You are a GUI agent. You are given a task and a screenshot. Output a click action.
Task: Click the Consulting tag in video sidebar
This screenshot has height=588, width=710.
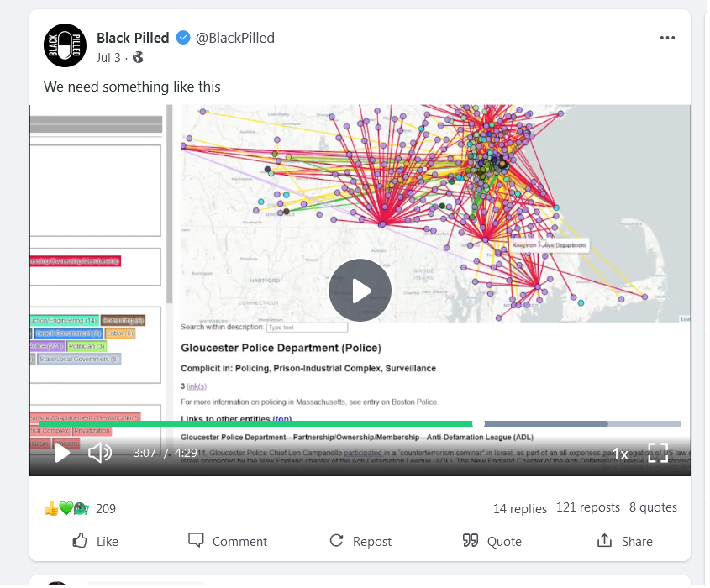tap(123, 321)
